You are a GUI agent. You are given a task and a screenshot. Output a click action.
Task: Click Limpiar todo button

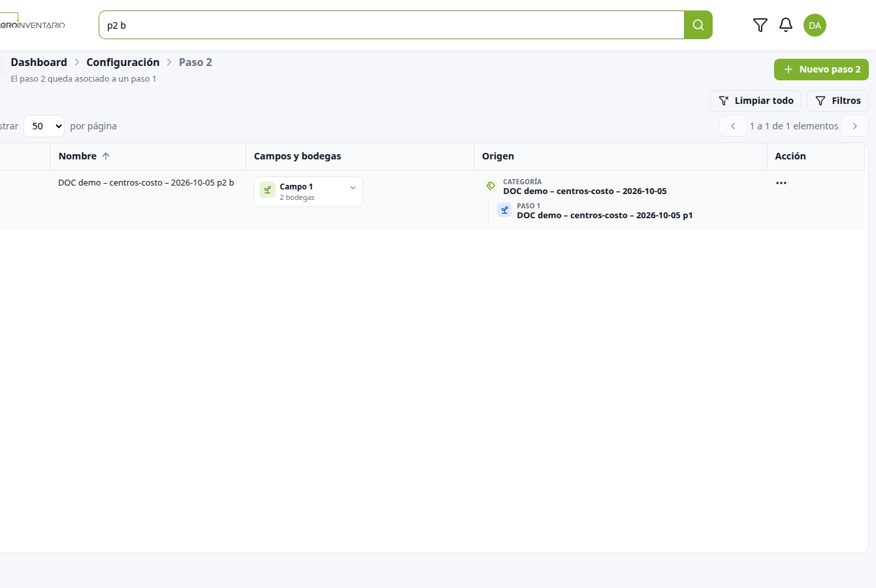coord(756,101)
